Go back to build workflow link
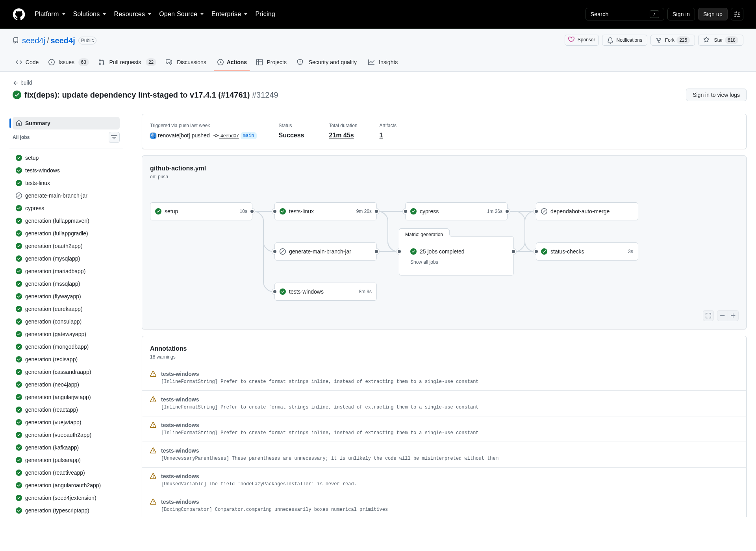 pos(22,83)
